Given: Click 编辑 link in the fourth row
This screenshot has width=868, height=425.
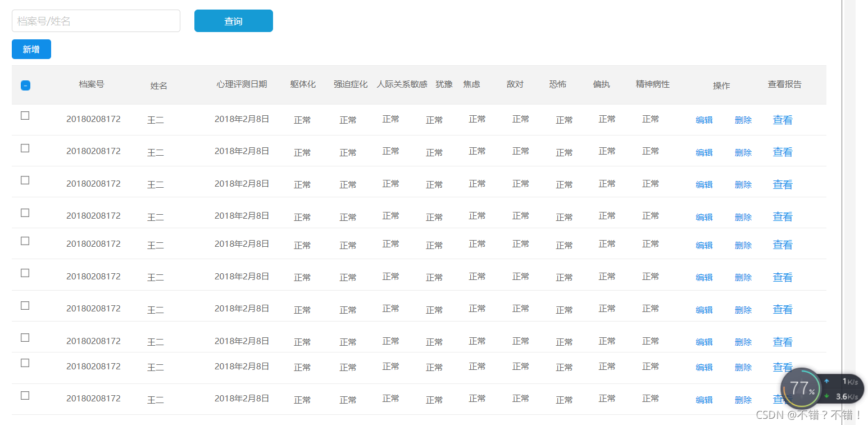Looking at the screenshot, I should (704, 217).
